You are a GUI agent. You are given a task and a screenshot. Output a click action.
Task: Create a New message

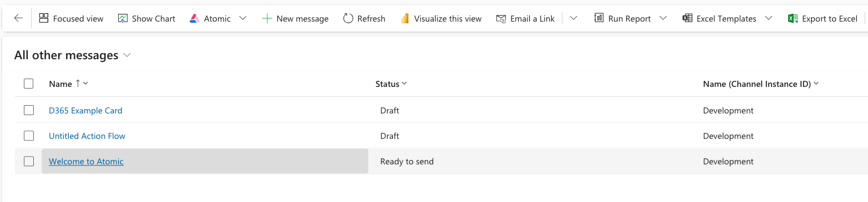tap(295, 18)
